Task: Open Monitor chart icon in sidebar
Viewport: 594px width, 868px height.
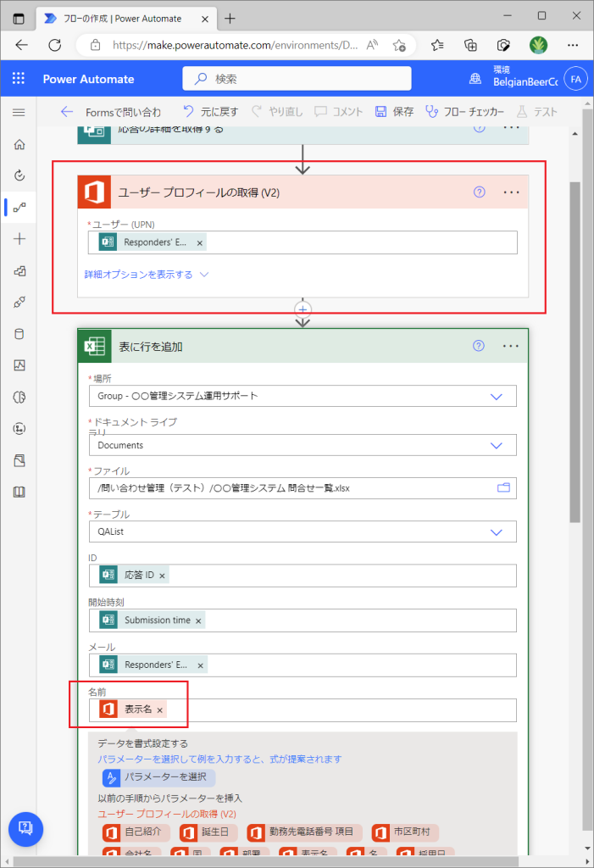Action: tap(19, 365)
